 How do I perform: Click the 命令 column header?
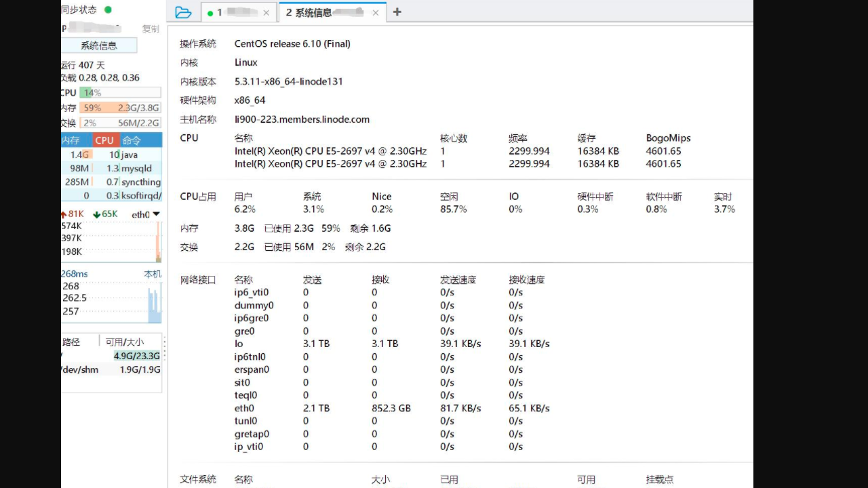(134, 140)
